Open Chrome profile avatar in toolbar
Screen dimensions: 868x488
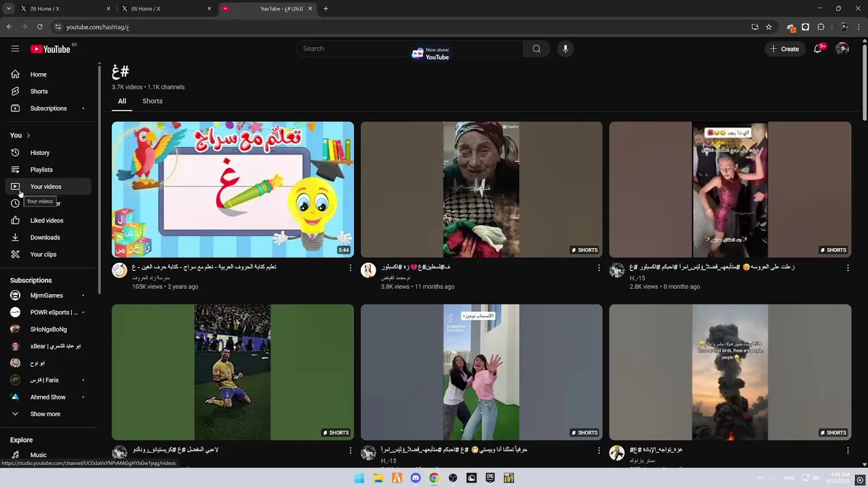(844, 27)
